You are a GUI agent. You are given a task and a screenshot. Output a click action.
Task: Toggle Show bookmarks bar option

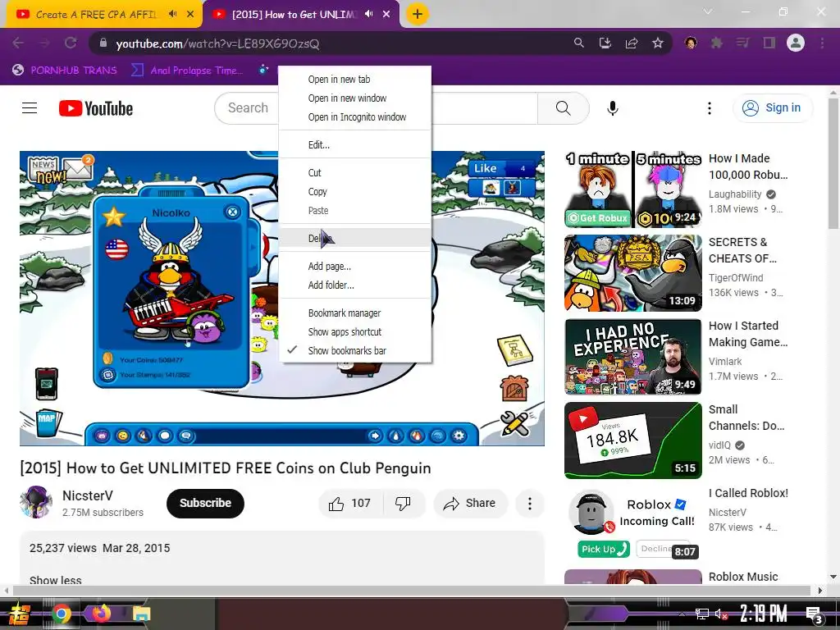[x=355, y=350]
